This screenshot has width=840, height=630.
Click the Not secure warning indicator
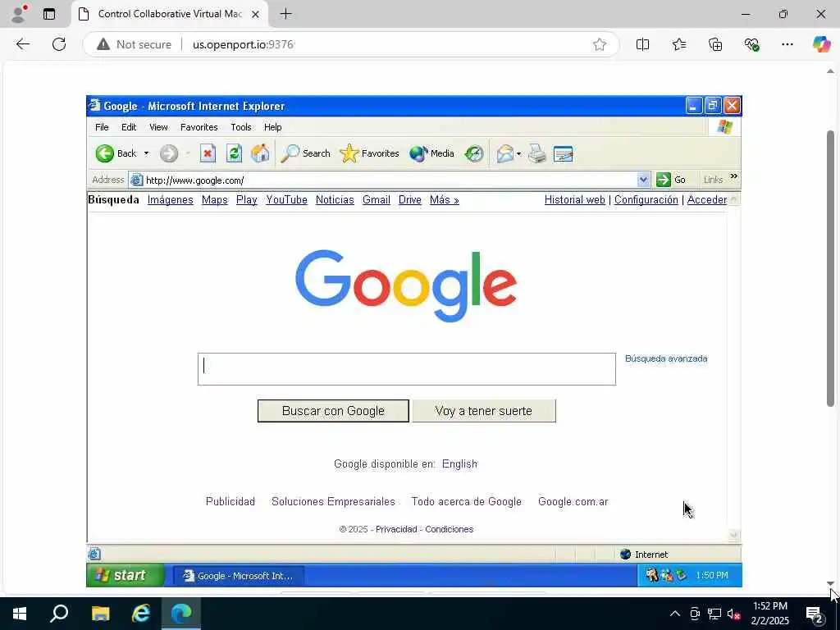[134, 44]
